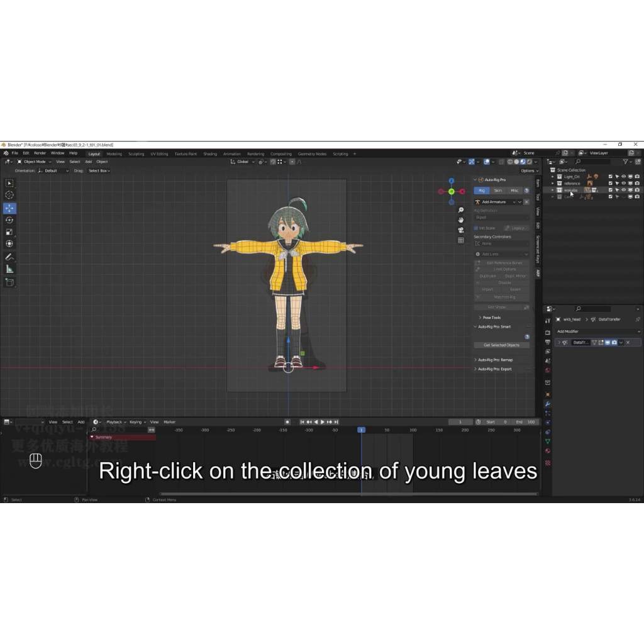Click the camera view icon in viewport

tap(461, 230)
